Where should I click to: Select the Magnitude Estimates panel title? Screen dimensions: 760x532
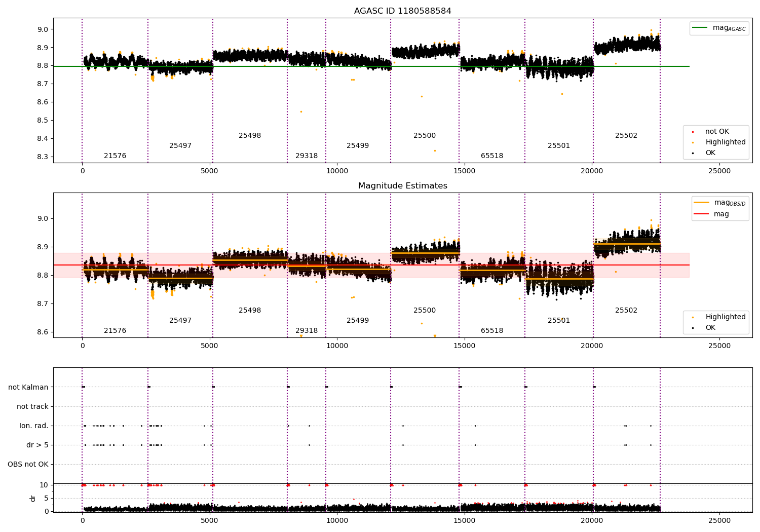402,186
